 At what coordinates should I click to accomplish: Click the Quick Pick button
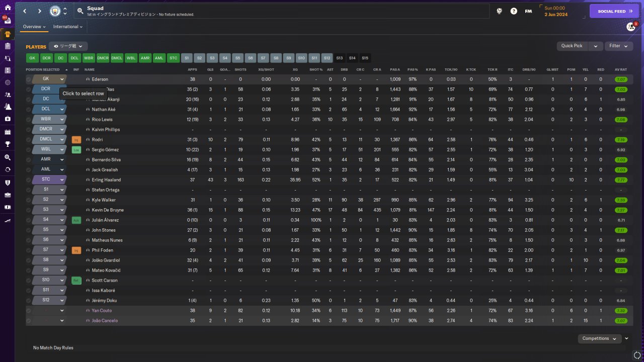point(572,46)
